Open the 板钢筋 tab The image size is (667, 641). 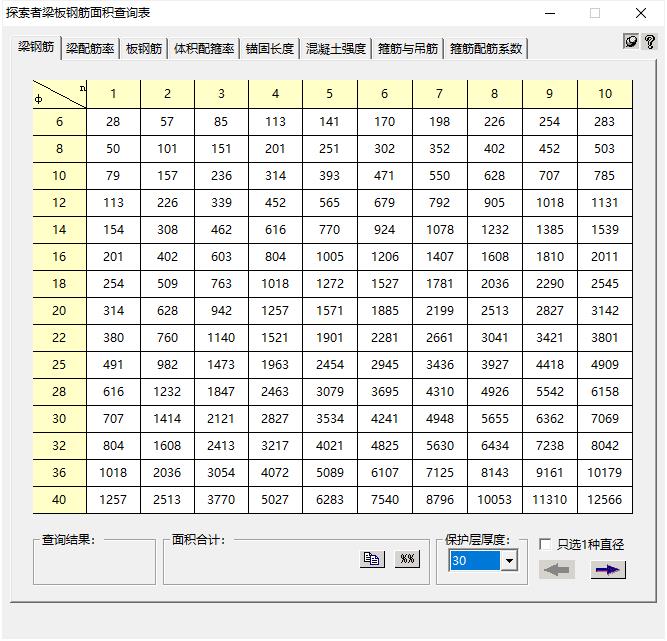[144, 49]
